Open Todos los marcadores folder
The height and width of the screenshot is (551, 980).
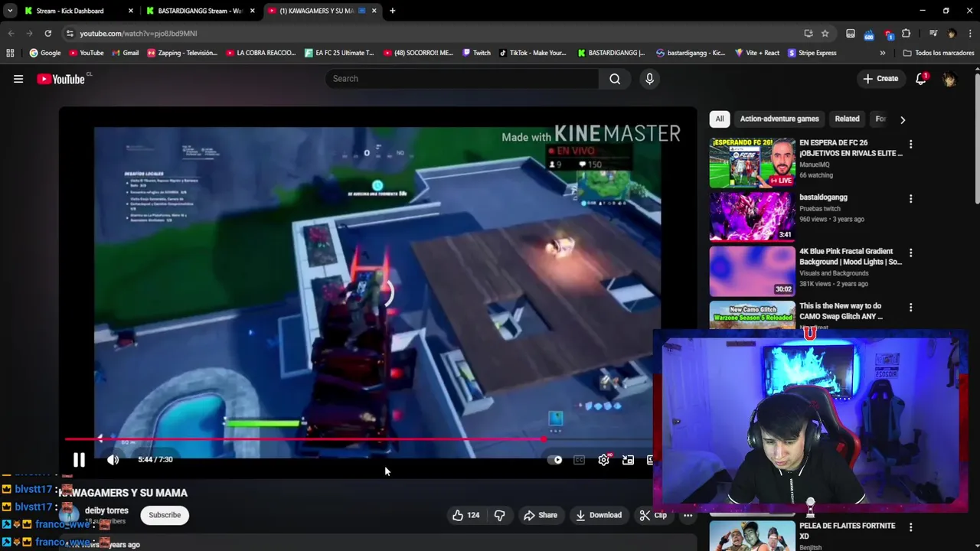pos(938,53)
